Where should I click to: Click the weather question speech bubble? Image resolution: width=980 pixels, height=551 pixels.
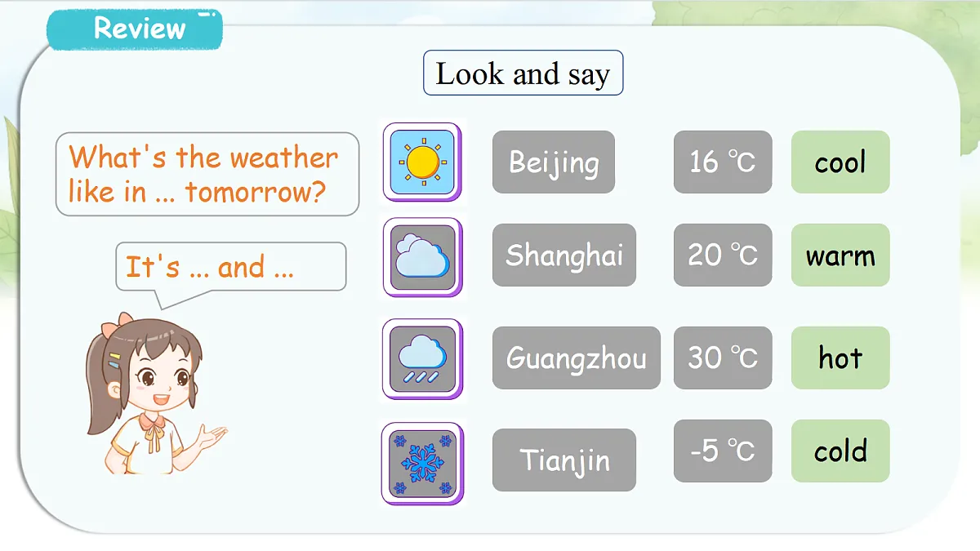tap(207, 174)
